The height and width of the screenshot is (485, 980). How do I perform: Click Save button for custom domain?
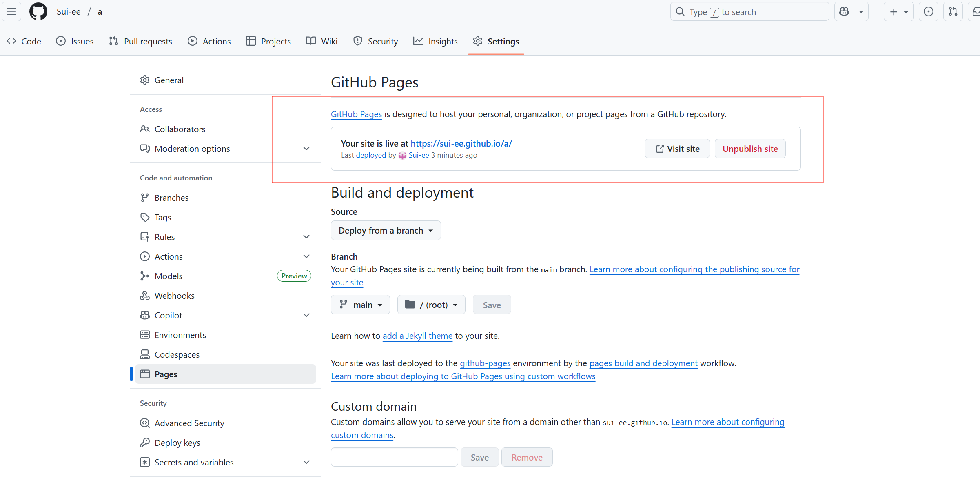click(x=479, y=457)
